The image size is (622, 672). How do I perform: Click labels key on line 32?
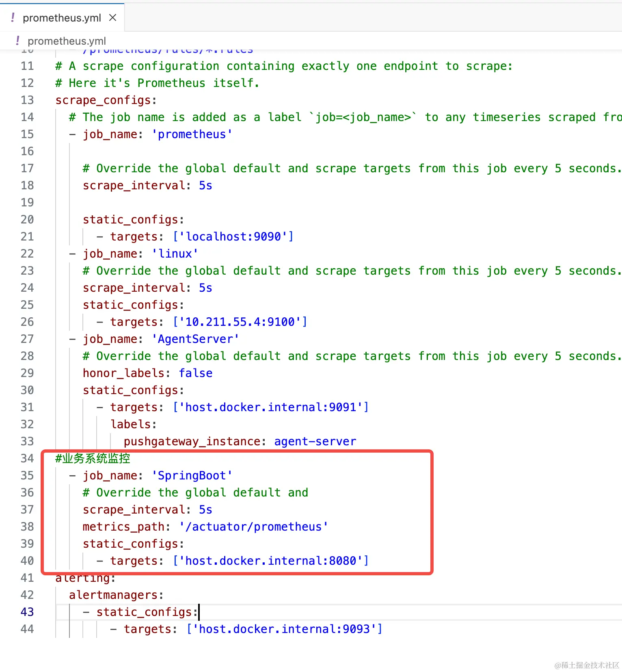(x=130, y=424)
